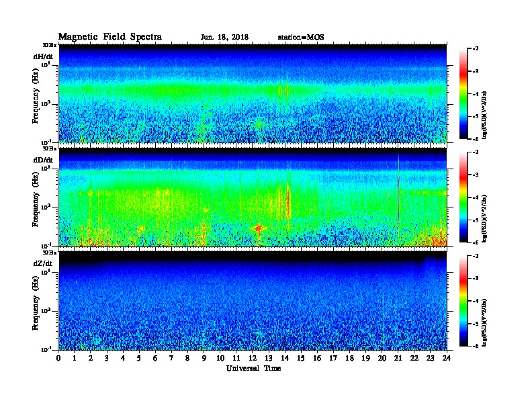Click the 10^1 frequency tick of the dZ/dt panel

46,272
